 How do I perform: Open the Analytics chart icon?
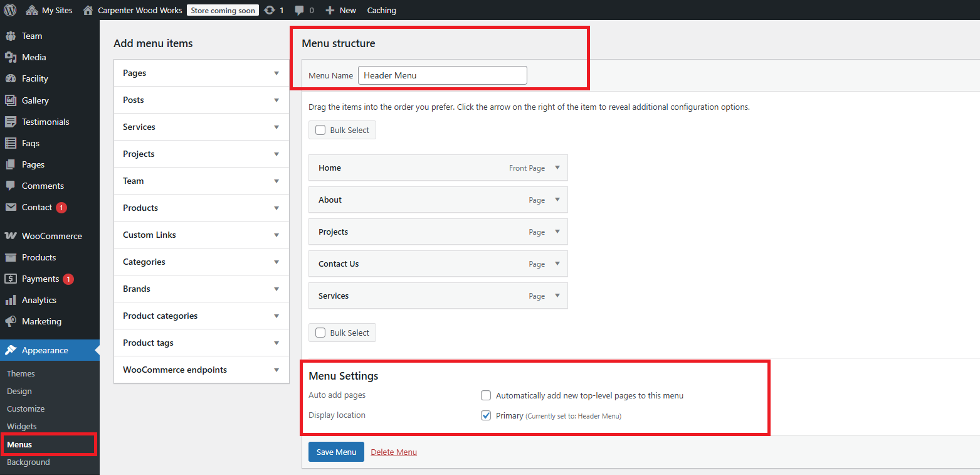(x=11, y=300)
